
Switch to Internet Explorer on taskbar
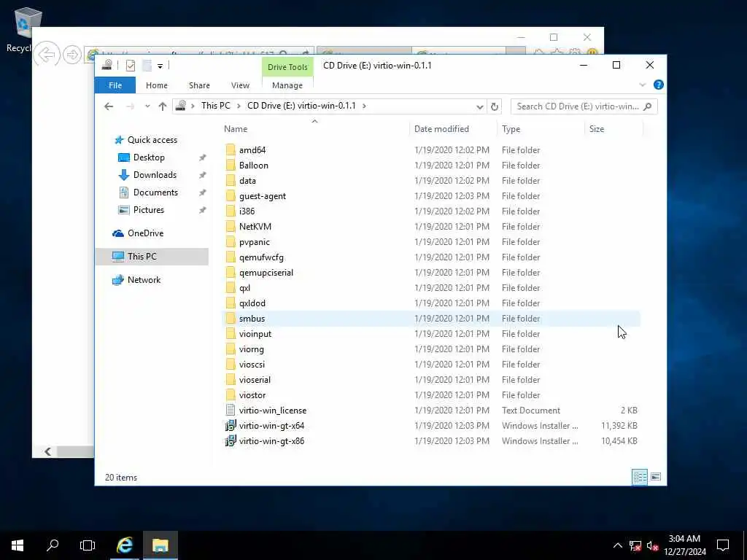(x=124, y=545)
